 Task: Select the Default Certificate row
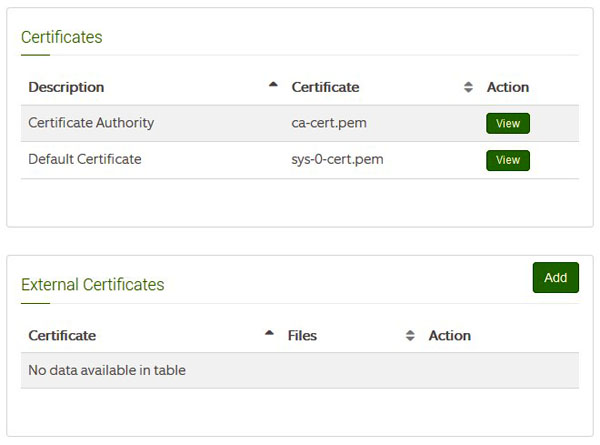click(x=300, y=160)
